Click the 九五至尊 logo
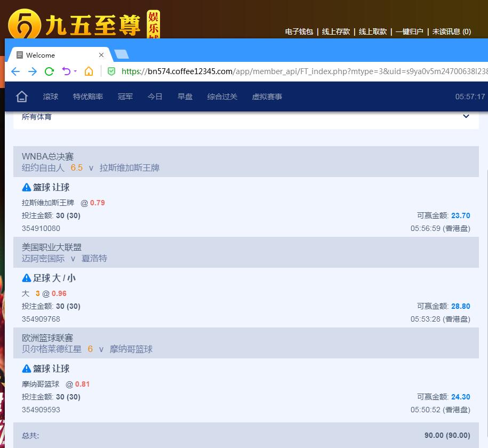This screenshot has height=448, width=488. [84, 23]
